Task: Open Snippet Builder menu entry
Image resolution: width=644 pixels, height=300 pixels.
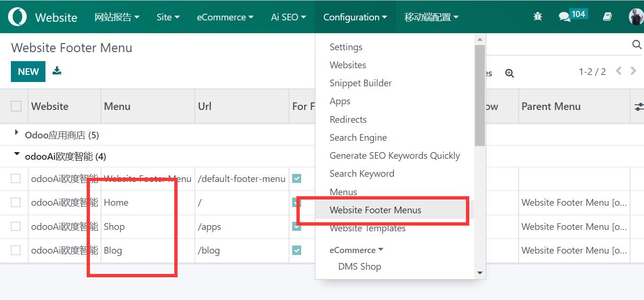Action: [x=360, y=83]
